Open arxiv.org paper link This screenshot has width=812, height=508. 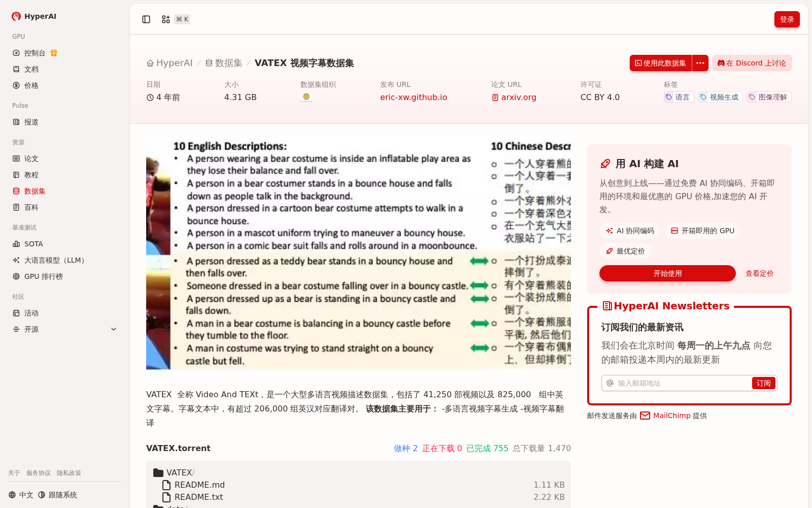[514, 97]
